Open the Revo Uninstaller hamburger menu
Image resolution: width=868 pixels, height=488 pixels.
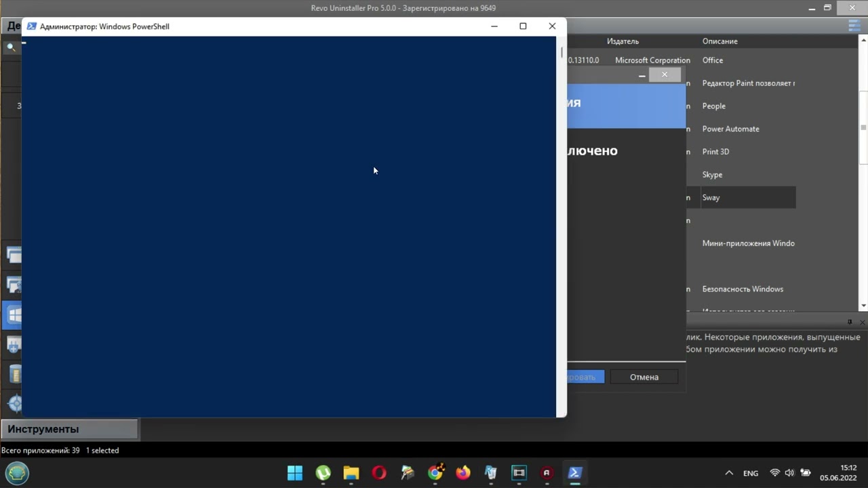click(854, 26)
